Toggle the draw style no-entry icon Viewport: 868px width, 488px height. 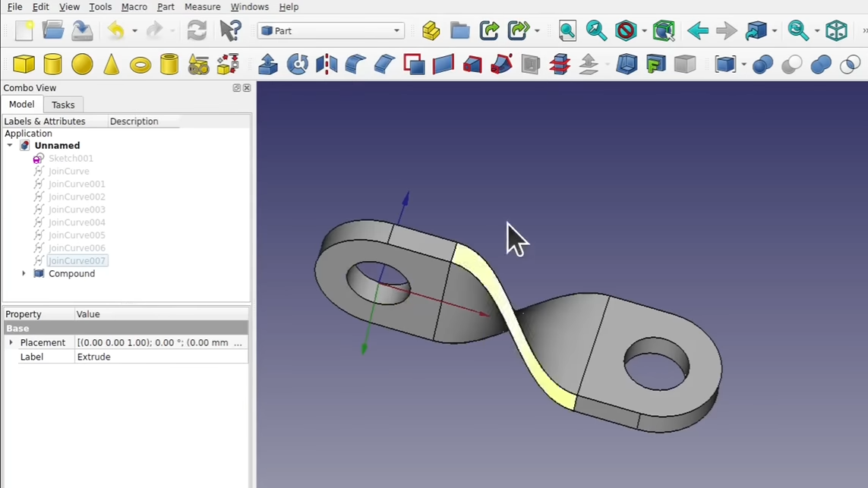pyautogui.click(x=625, y=30)
